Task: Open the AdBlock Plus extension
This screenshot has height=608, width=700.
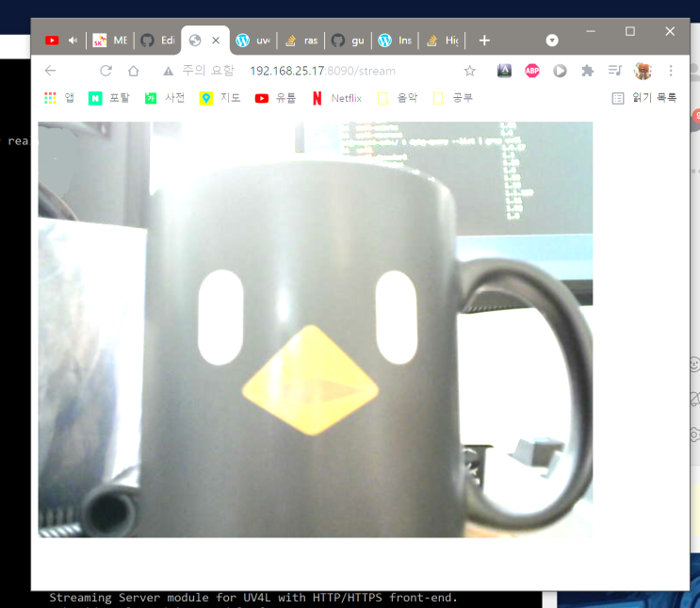Action: [532, 71]
